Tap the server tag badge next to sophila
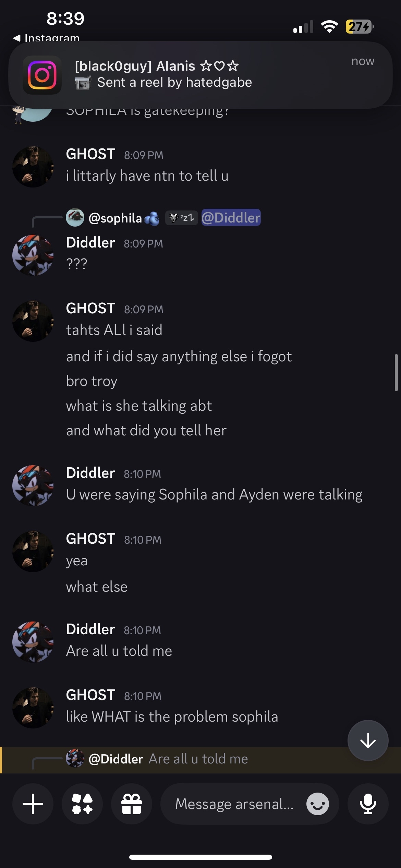401x868 pixels. tap(182, 218)
